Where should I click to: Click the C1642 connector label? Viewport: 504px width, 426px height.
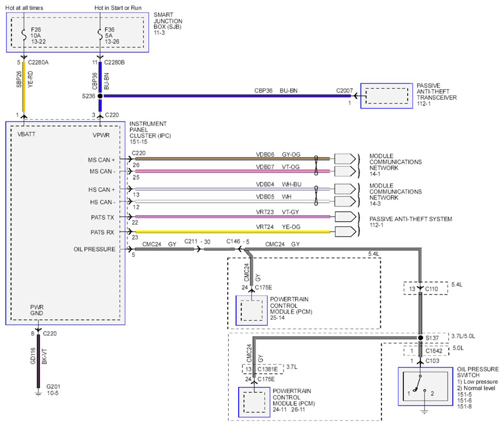pos(434,351)
